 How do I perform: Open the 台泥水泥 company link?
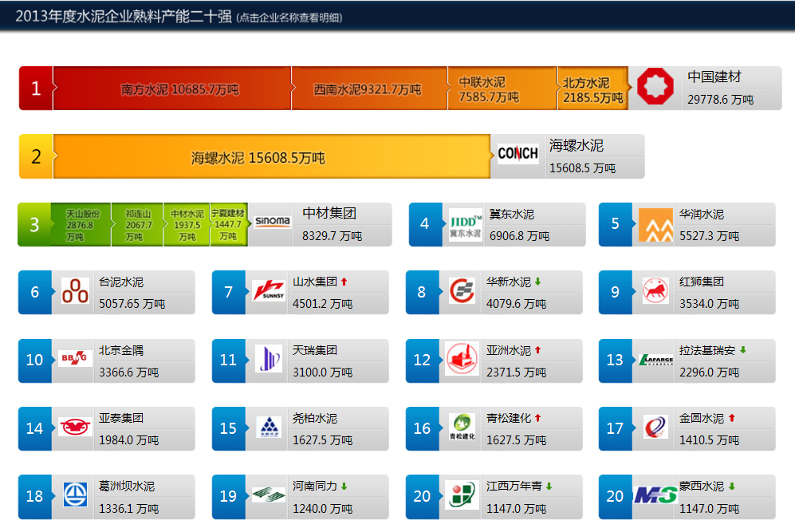[x=121, y=282]
